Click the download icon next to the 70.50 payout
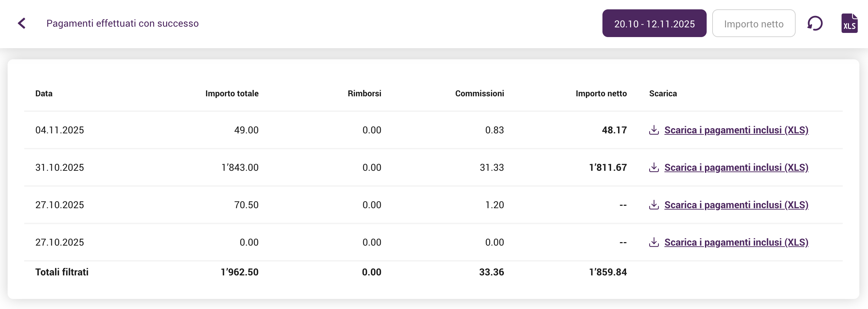Viewport: 868px width, 309px height. (x=654, y=205)
